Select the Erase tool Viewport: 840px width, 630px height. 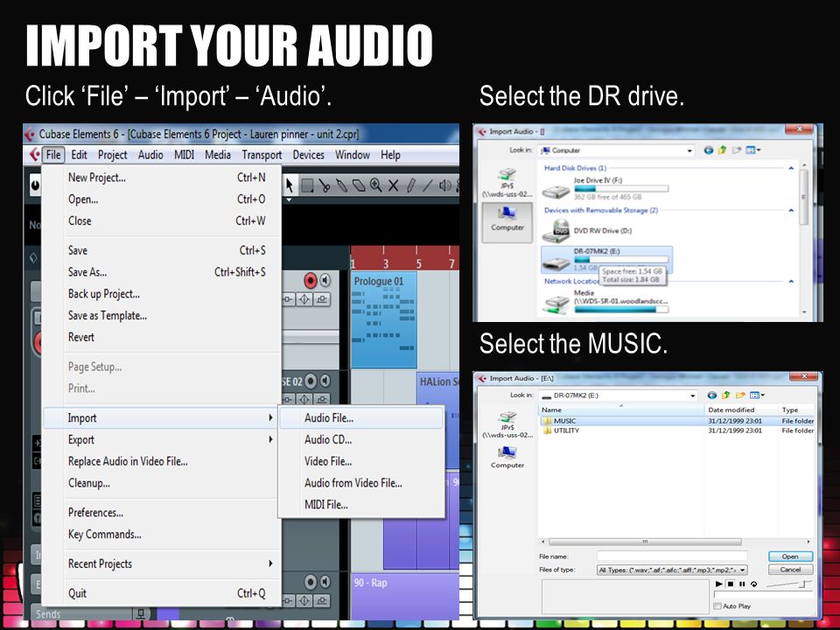359,185
